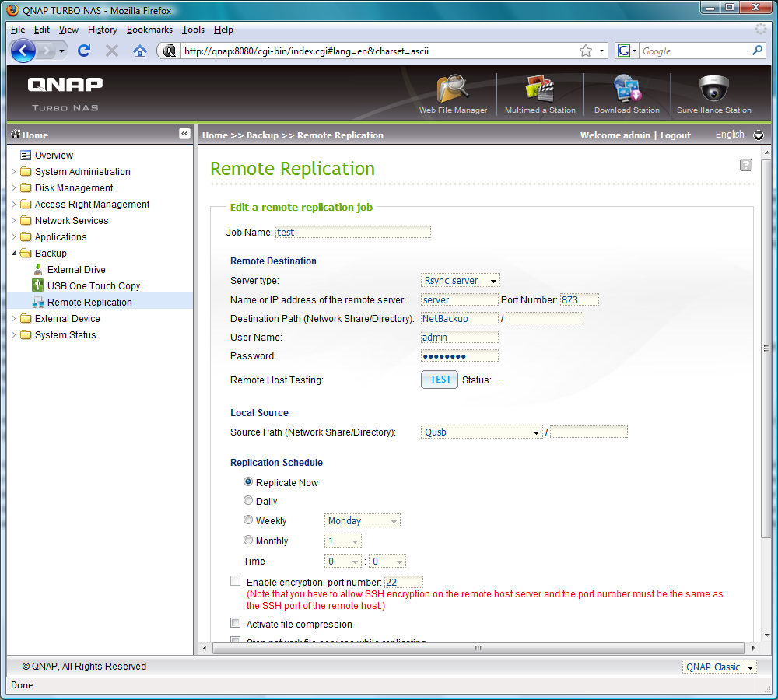Expand the Disk Management folder
This screenshot has height=700, width=778.
pos(14,188)
